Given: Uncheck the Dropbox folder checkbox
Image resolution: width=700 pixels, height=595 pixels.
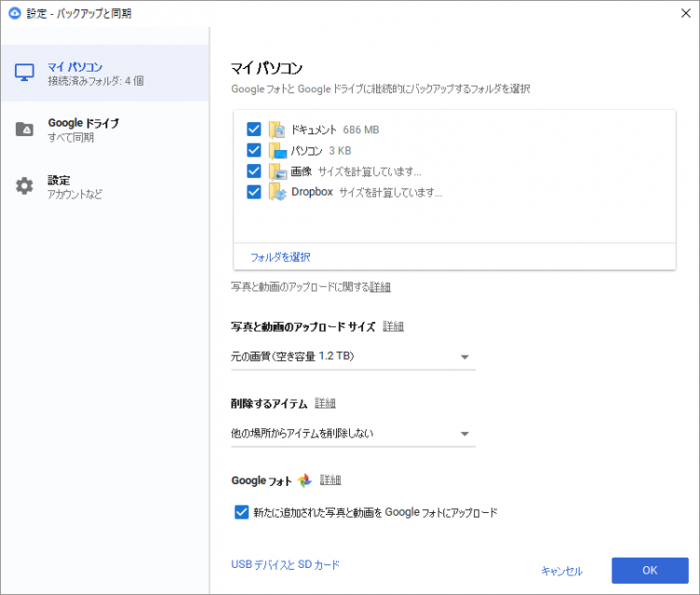Looking at the screenshot, I should pos(254,192).
